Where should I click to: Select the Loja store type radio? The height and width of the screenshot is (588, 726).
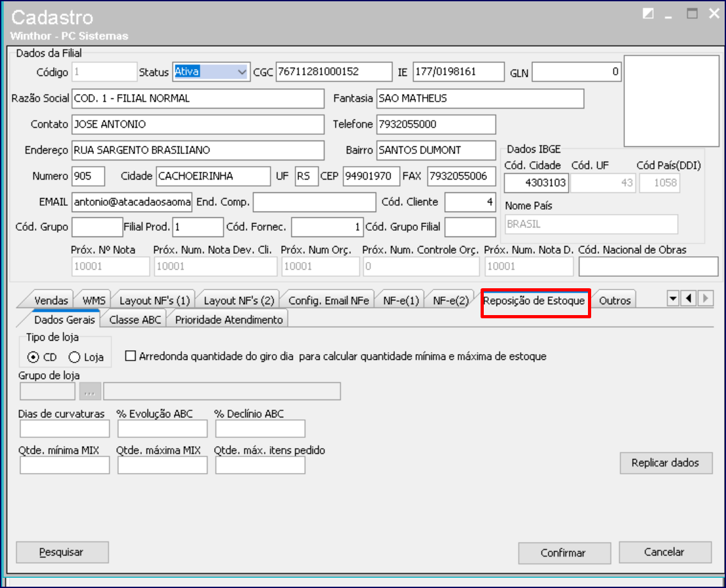[75, 357]
